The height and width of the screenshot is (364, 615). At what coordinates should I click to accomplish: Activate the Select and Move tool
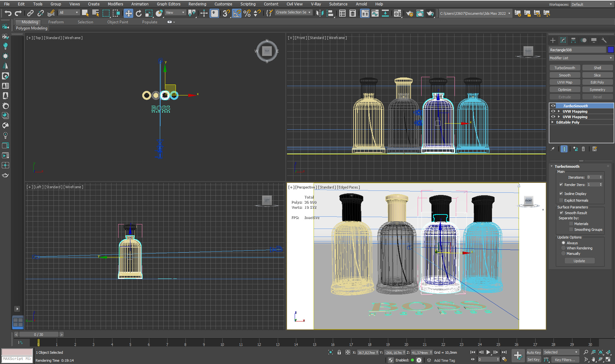coord(128,13)
